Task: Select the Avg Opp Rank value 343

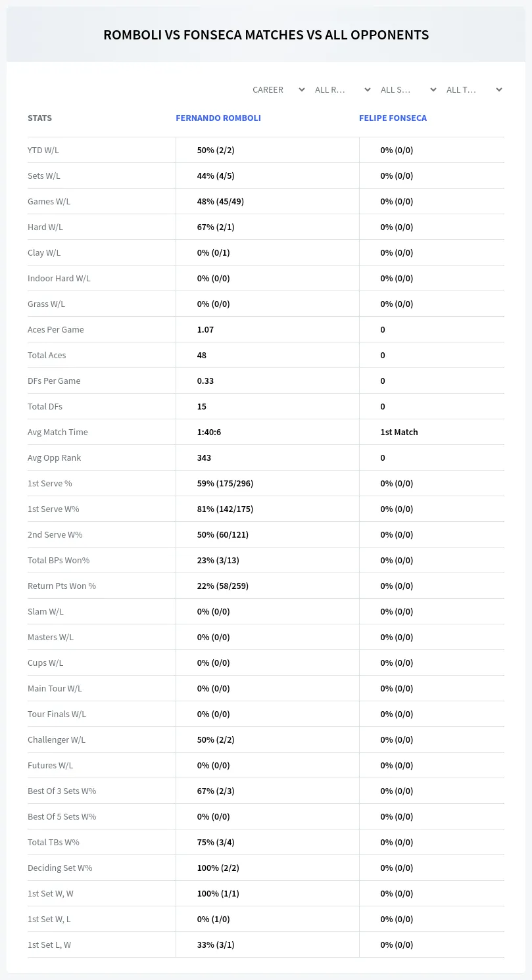Action: point(204,457)
